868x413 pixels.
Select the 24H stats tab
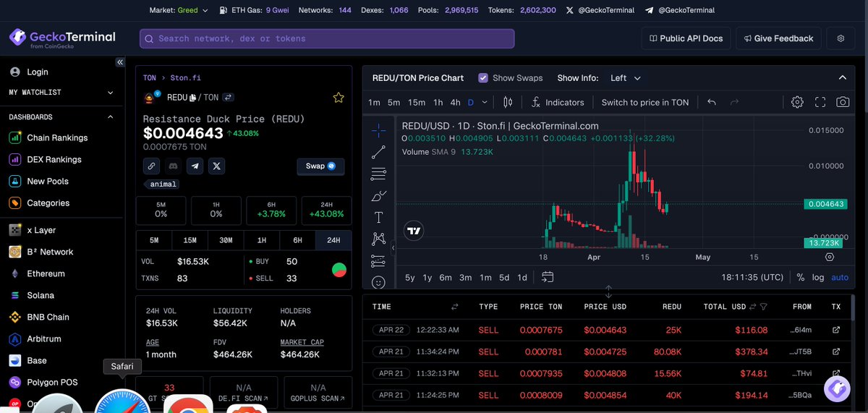333,241
